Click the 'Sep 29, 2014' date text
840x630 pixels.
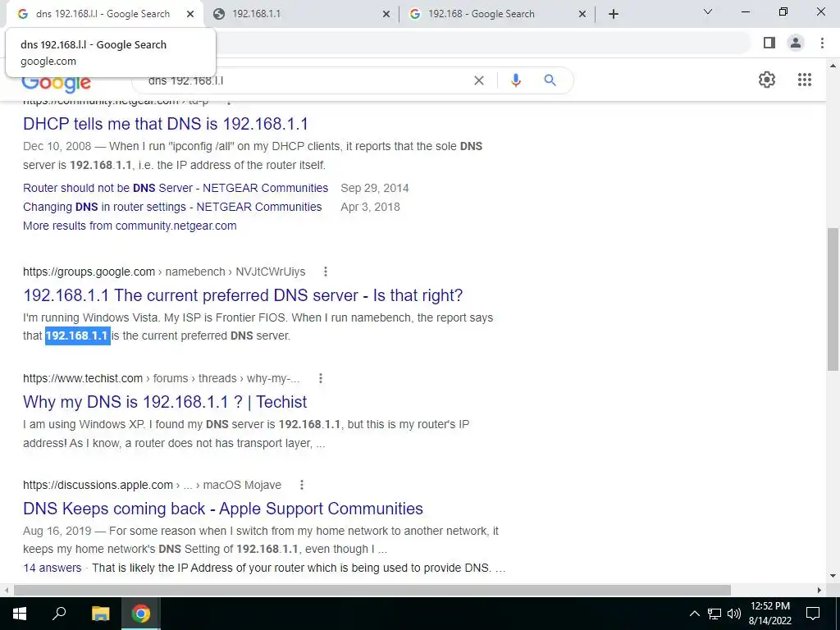tap(374, 188)
